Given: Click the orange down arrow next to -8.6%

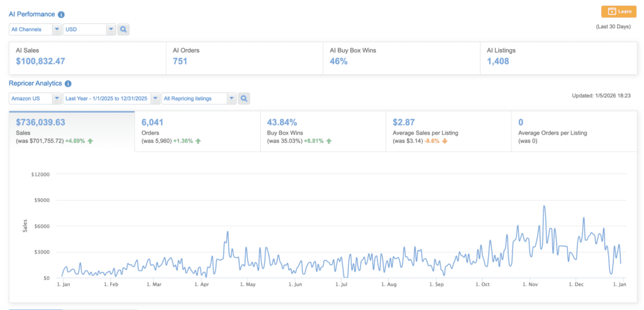Looking at the screenshot, I should click(445, 141).
